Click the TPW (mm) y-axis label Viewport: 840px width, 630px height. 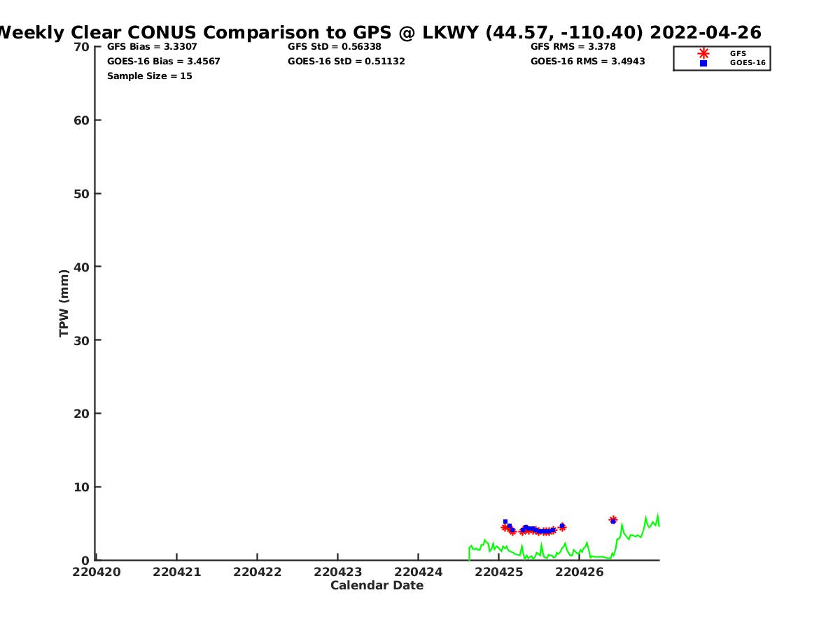coord(64,303)
